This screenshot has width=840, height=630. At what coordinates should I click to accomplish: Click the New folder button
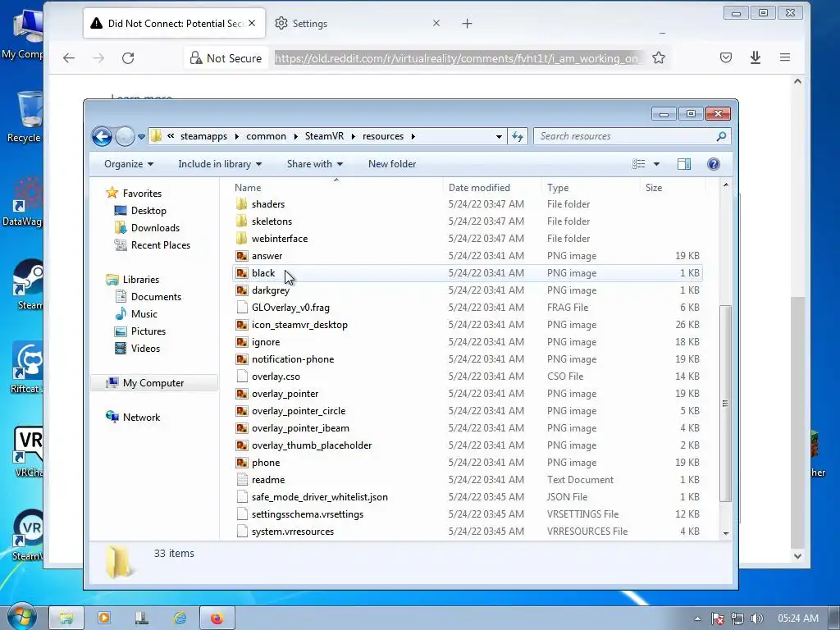coord(392,164)
